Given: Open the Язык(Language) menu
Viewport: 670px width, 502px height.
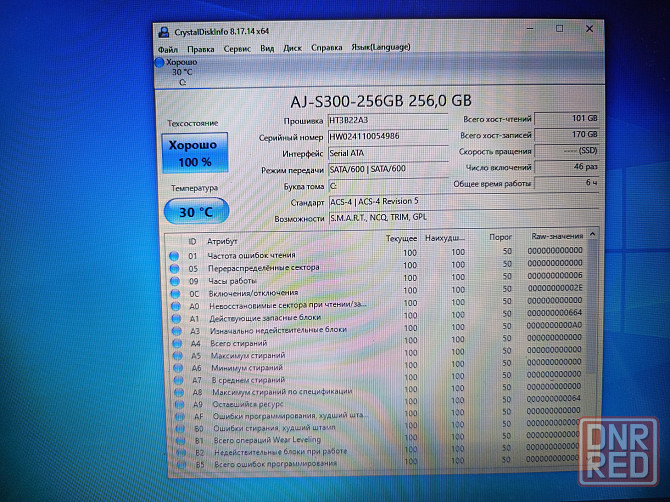Looking at the screenshot, I should tap(381, 47).
